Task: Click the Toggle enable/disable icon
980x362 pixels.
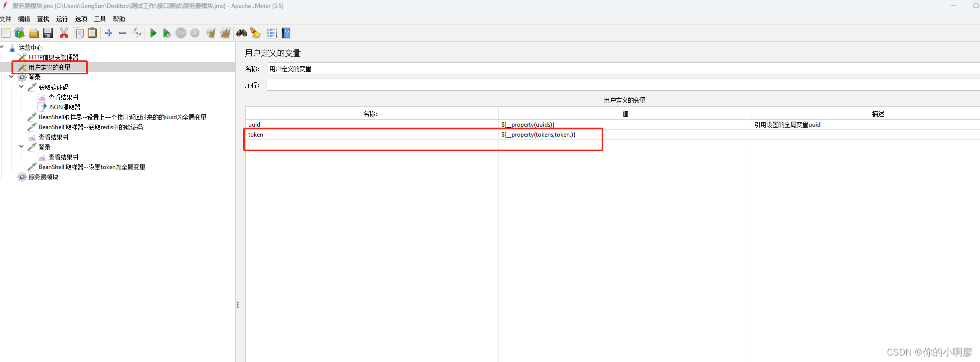Action: coord(137,33)
